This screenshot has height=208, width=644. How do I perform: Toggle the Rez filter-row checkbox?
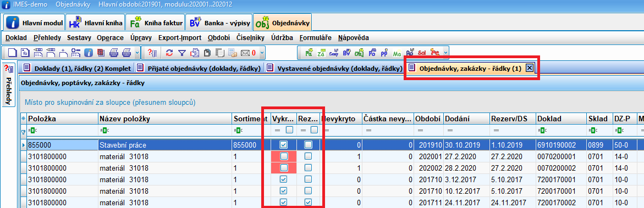314,130
